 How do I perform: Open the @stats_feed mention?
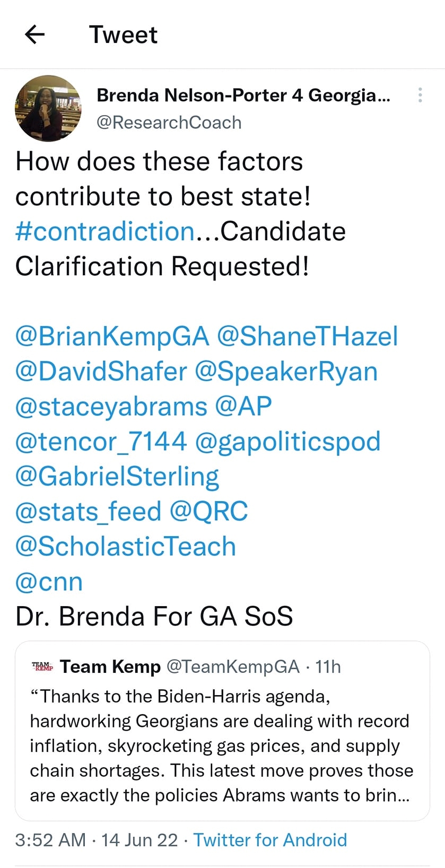click(89, 512)
